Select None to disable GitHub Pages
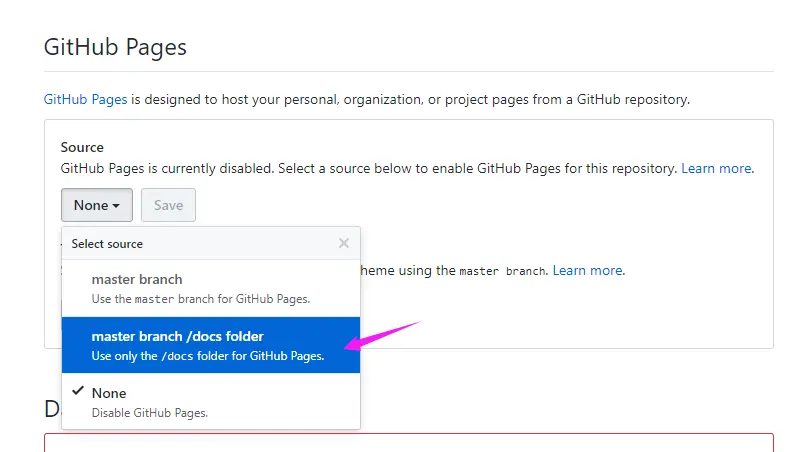Image resolution: width=791 pixels, height=452 pixels. [109, 393]
